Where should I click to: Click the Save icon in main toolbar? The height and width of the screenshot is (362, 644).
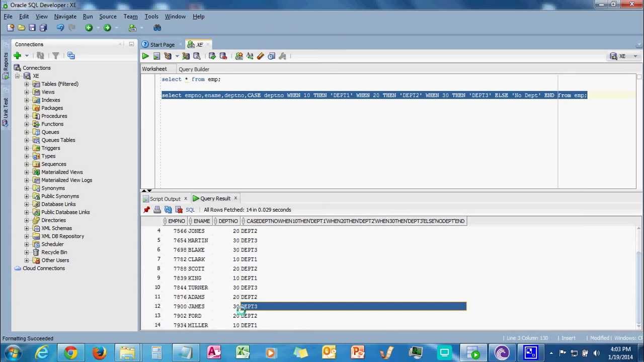(x=32, y=28)
